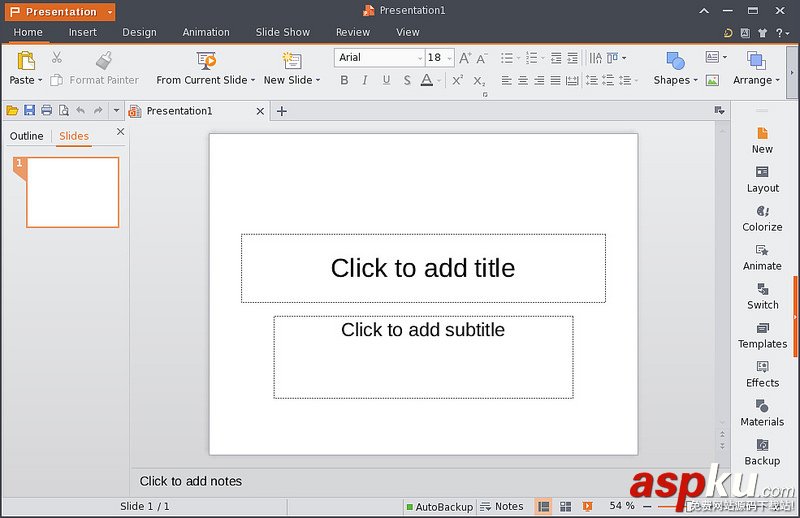Expand the quick access toolbar dropdown arrow
Image resolution: width=800 pixels, height=518 pixels.
click(x=116, y=110)
